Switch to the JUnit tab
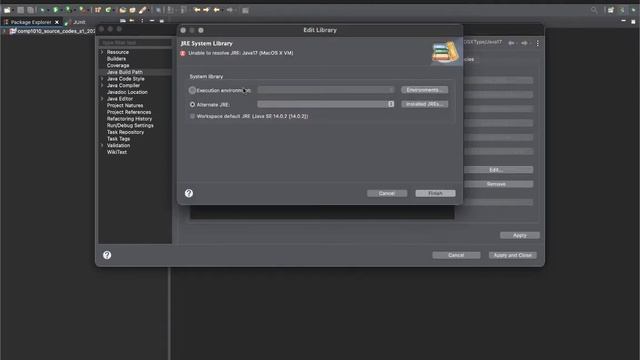Image resolution: width=640 pixels, height=360 pixels. click(79, 22)
